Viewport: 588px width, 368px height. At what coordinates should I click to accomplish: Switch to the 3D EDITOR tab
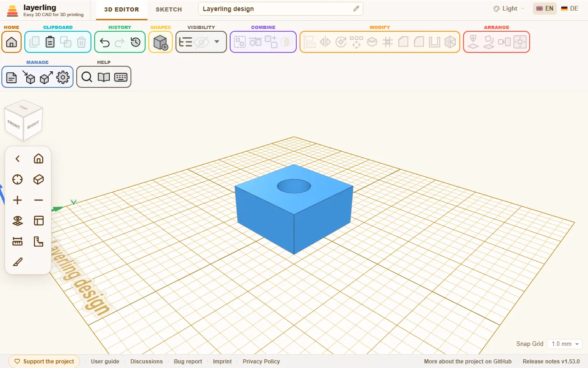122,9
